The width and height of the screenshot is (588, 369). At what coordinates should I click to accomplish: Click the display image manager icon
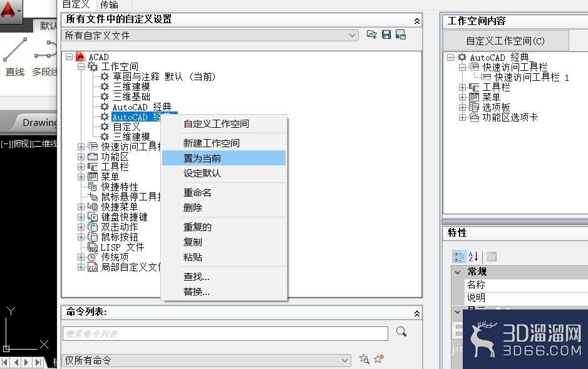(x=401, y=35)
